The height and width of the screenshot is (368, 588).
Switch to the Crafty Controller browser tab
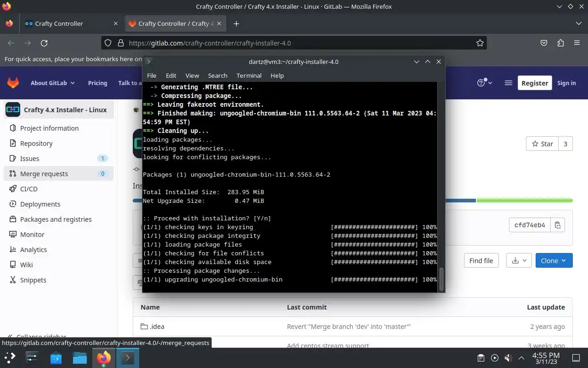tap(72, 23)
